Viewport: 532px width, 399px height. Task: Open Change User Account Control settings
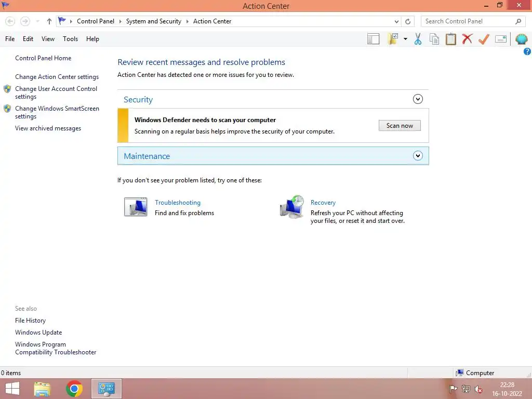click(x=56, y=92)
